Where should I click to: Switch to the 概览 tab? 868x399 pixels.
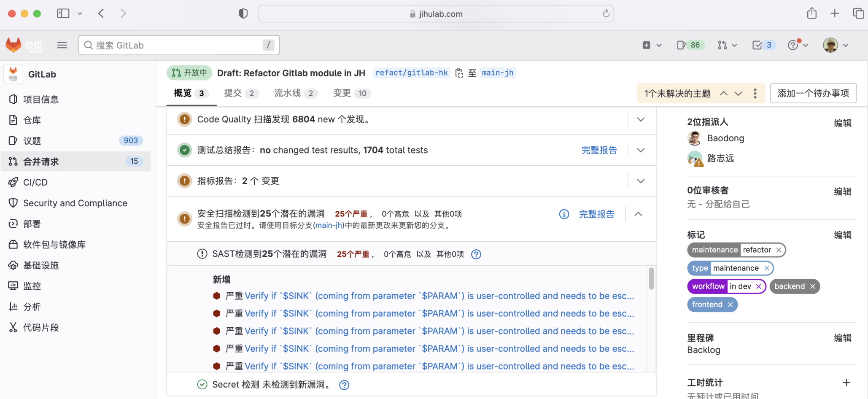(x=191, y=93)
